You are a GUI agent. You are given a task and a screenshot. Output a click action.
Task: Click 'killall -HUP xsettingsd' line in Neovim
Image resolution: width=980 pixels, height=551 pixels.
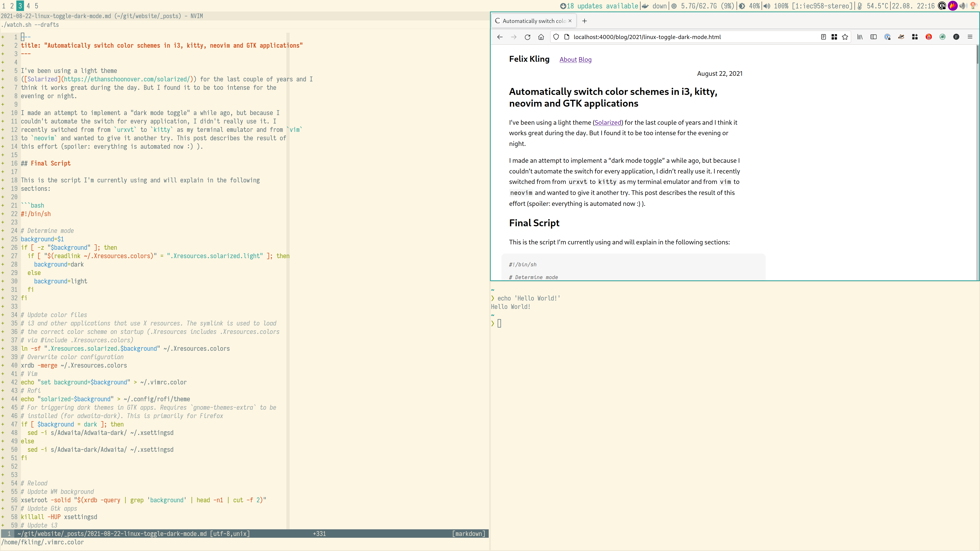(x=59, y=517)
